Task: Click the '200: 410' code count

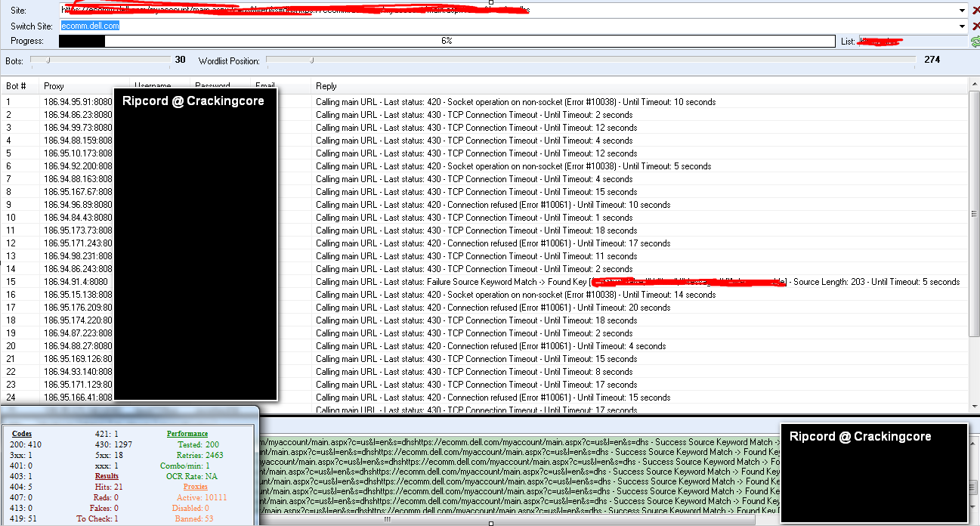Action: (x=27, y=444)
